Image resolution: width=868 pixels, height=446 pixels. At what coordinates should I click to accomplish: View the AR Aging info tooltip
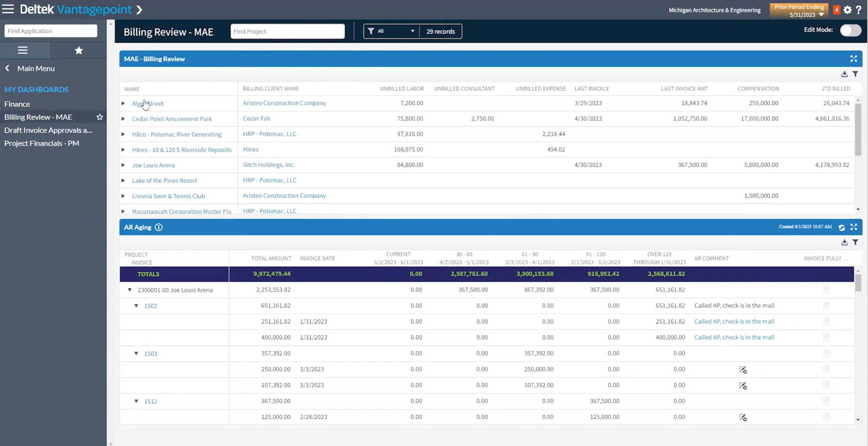[x=158, y=227]
